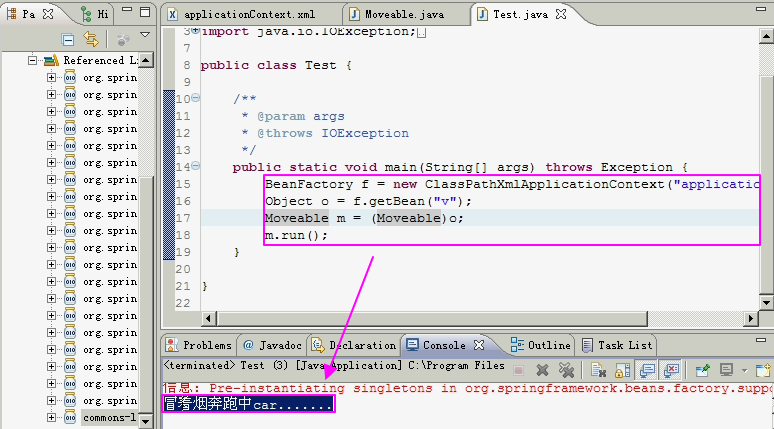Click the editor horizontal scrollbar thumb

432,318
